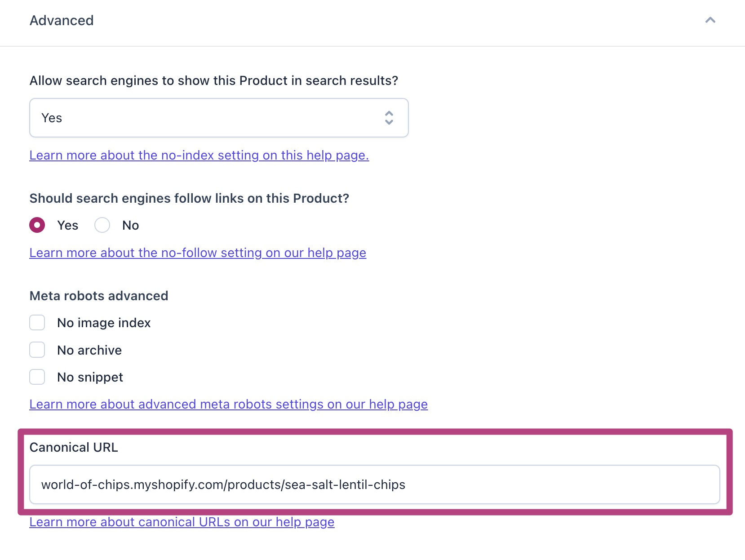
Task: Click the No archive label text
Action: (89, 350)
